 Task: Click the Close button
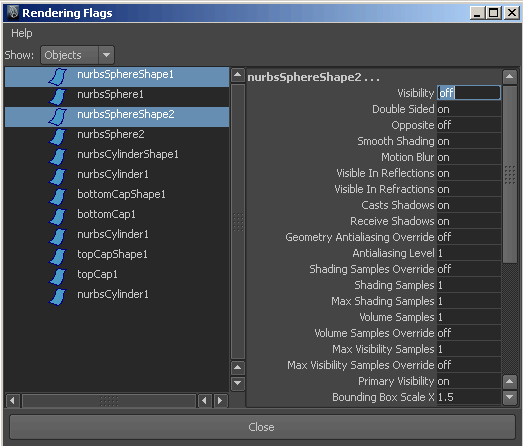click(262, 427)
